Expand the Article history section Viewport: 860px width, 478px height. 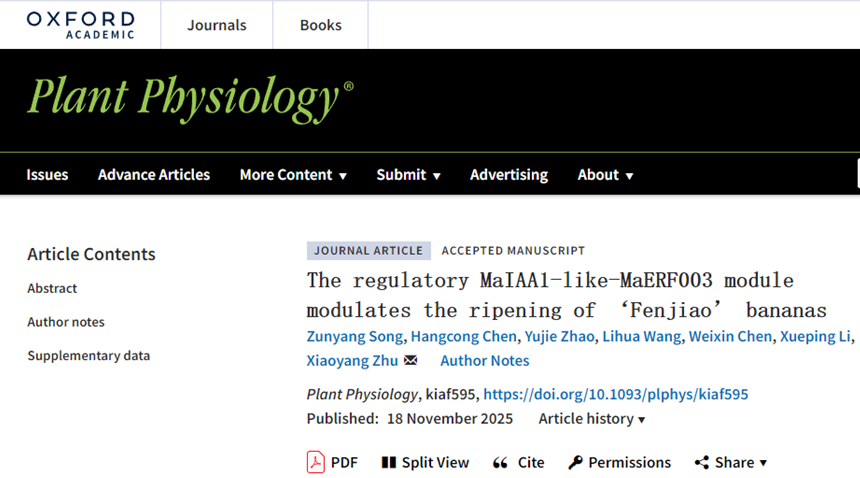pos(592,419)
